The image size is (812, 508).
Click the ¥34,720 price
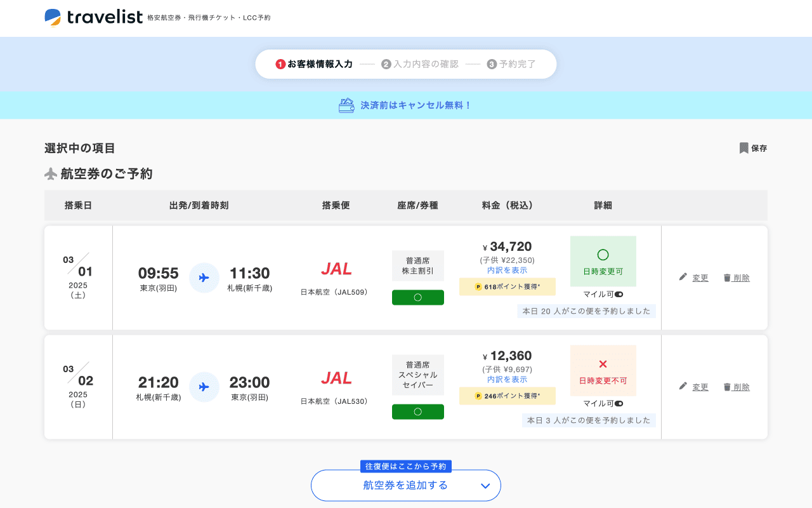[x=507, y=246]
